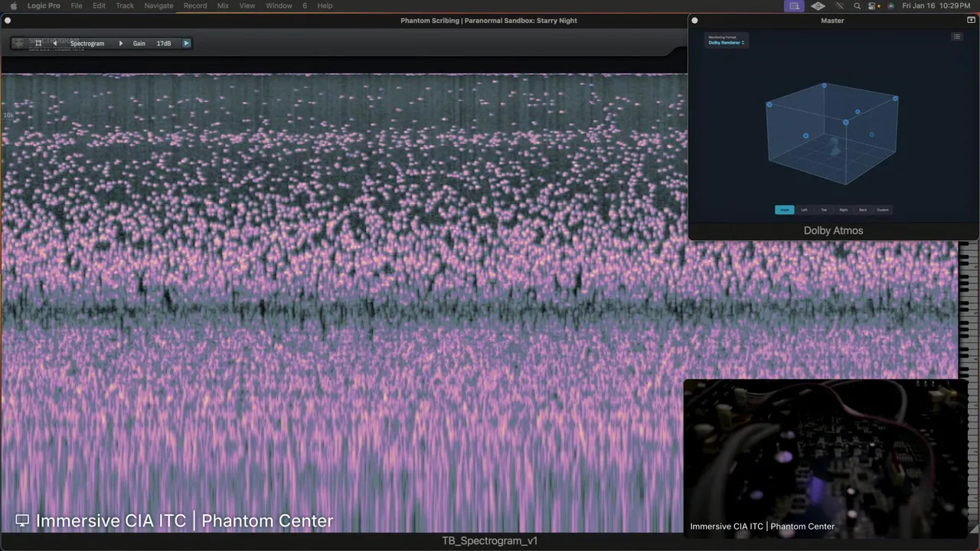The image size is (980, 551).
Task: Click the Phantom Scribing window title text
Action: 488,21
